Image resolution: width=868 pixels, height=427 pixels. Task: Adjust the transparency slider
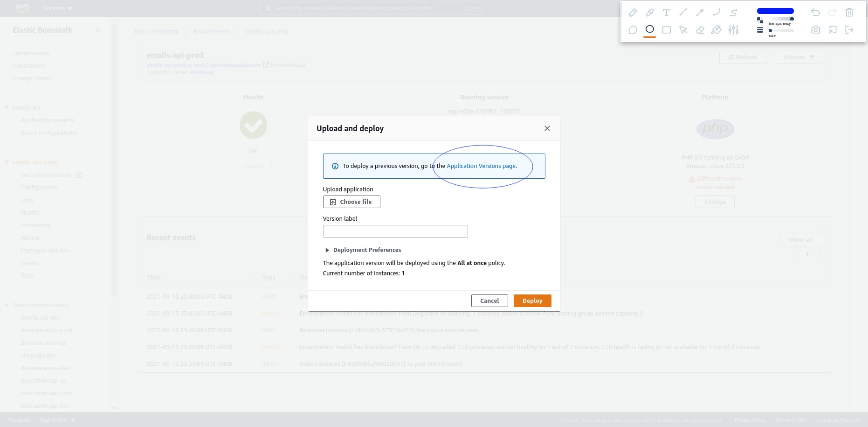click(x=781, y=19)
